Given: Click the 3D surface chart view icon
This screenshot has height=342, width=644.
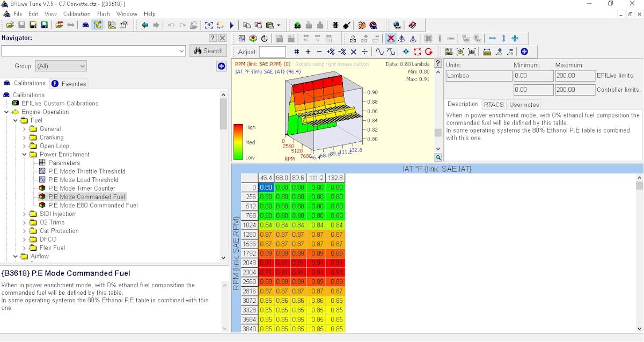Looking at the screenshot, I should tap(253, 39).
